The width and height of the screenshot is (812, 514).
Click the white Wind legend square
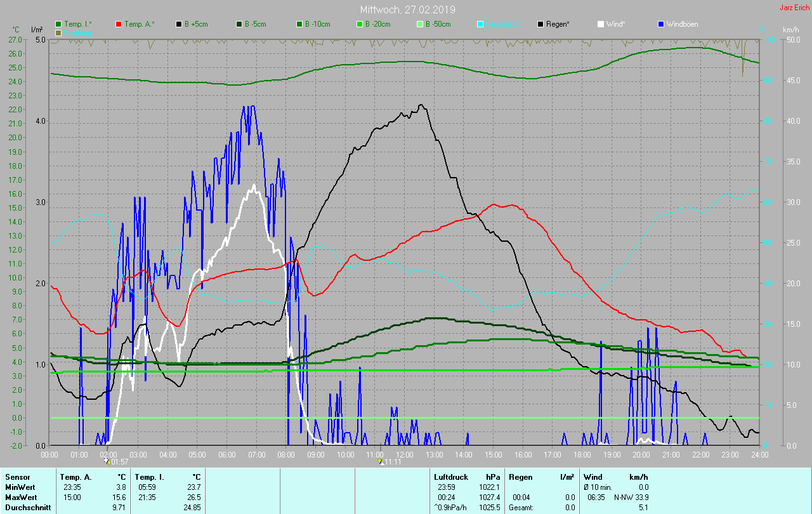click(600, 24)
